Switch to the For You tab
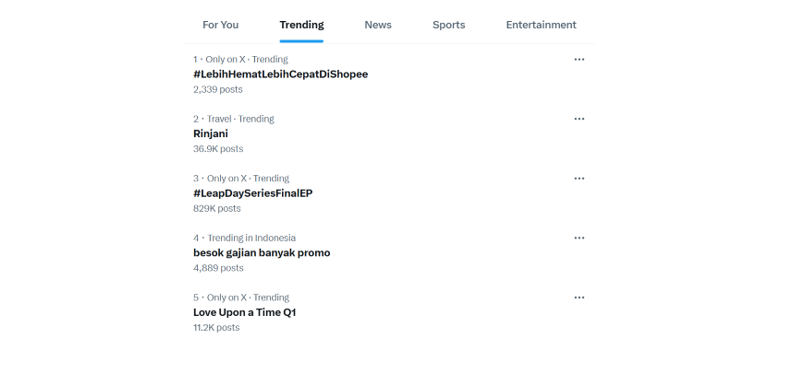This screenshot has width=787, height=366. coord(220,25)
